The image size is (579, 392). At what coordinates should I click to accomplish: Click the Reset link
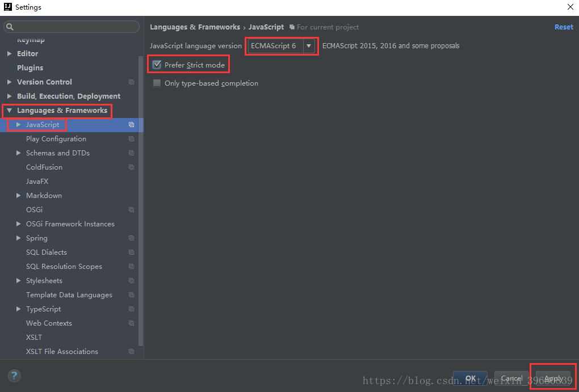click(x=564, y=27)
